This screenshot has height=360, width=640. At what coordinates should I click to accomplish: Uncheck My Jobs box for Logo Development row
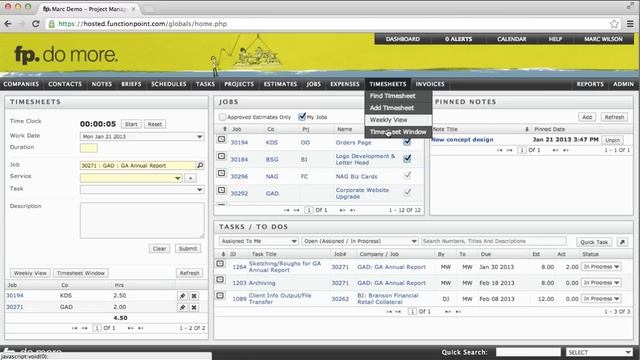[x=407, y=158]
